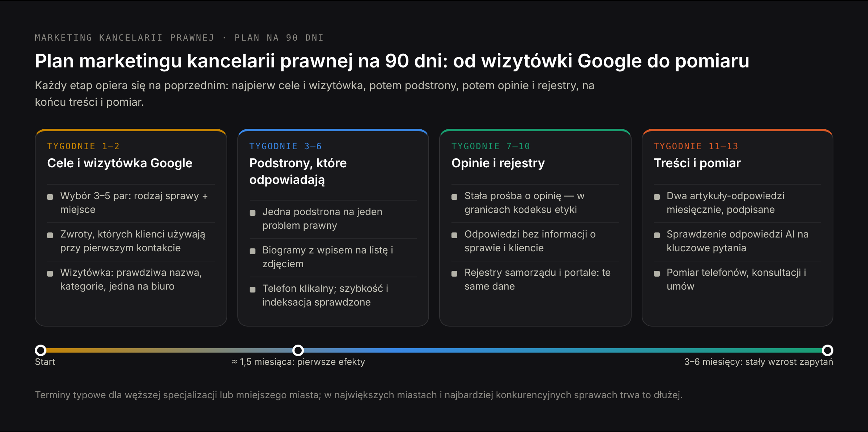Screen dimensions: 868x432
Task: Click item 'Wybór 3–5 par: rodzaj sprawy + miejsce'
Action: 134,203
